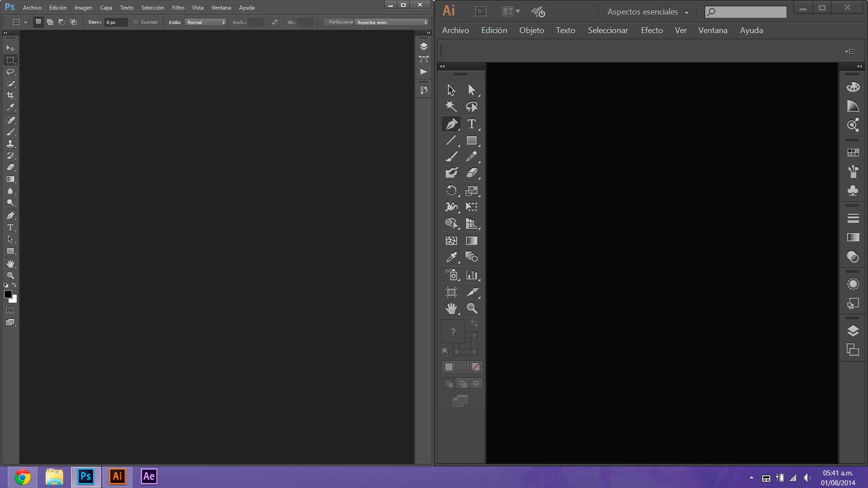
Task: Click Photoshop's black foreground color swatch
Action: 8,294
